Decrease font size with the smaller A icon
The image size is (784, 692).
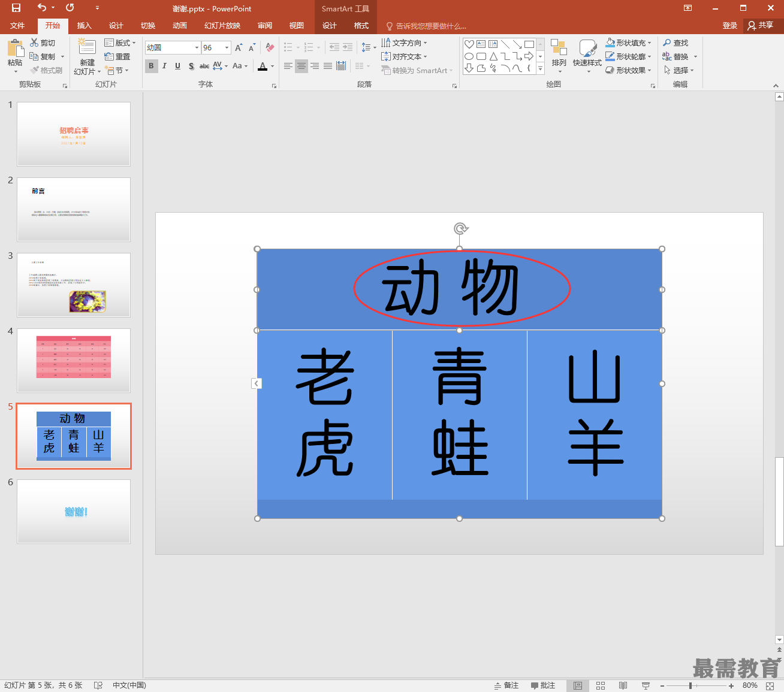[252, 47]
